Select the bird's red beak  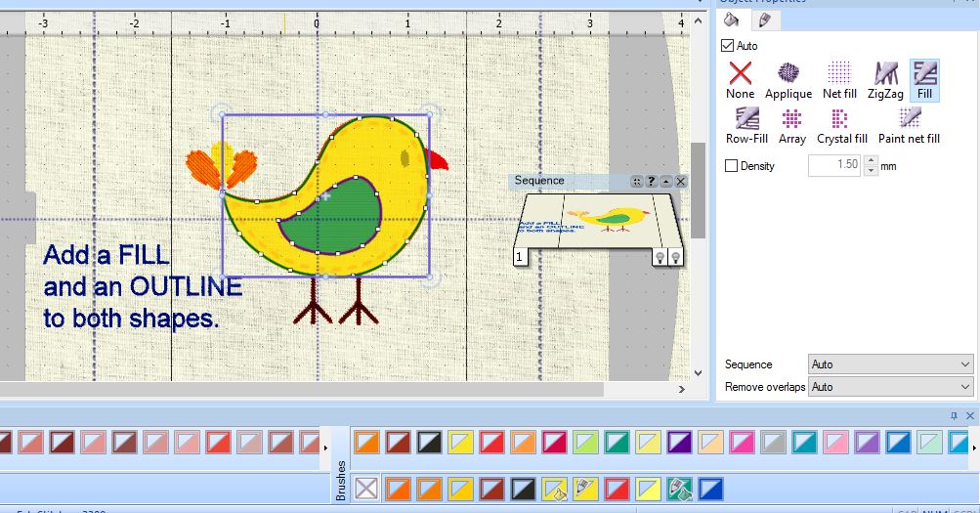click(436, 160)
